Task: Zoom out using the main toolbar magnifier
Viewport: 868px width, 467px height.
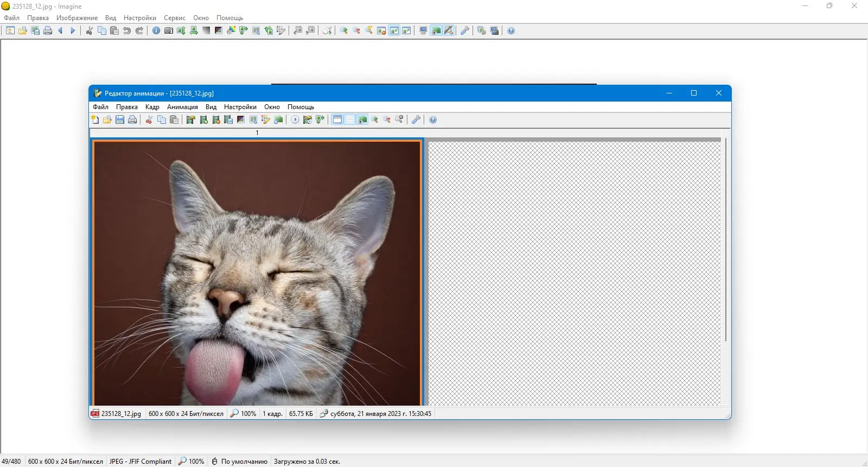Action: 356,30
